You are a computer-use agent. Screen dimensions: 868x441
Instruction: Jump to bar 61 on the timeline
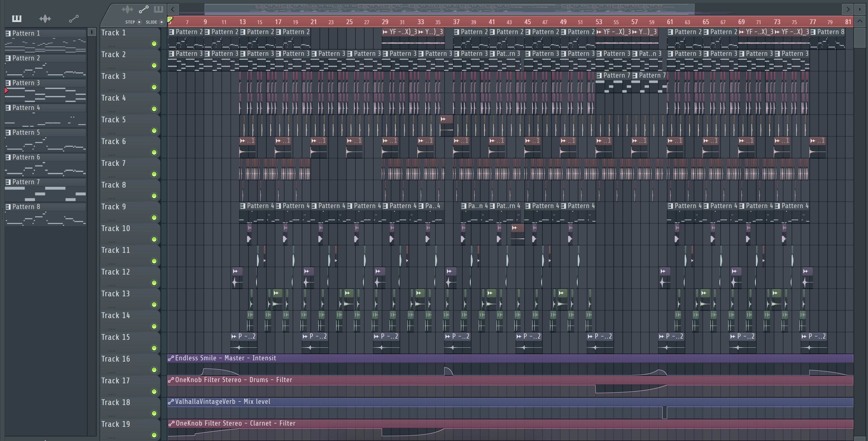coord(670,22)
